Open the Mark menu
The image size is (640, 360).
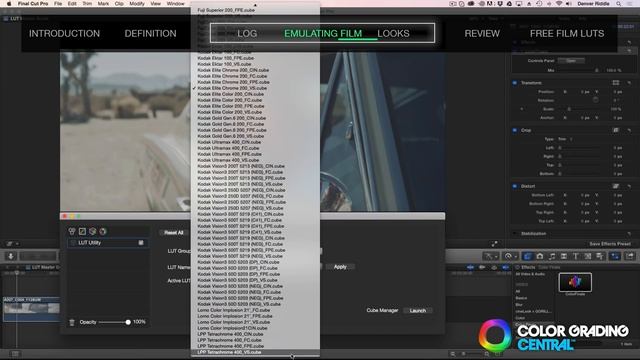point(103,4)
